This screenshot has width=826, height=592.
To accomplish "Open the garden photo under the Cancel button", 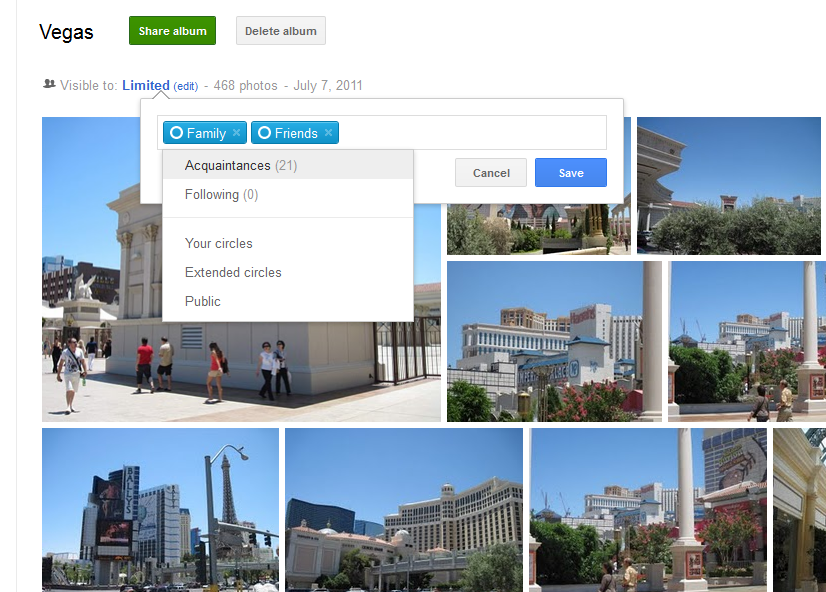I will coord(538,229).
